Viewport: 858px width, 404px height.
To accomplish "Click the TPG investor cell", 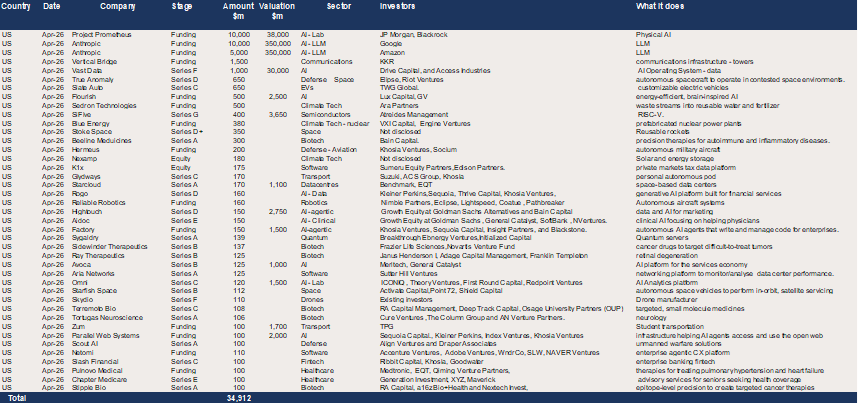I will (386, 326).
